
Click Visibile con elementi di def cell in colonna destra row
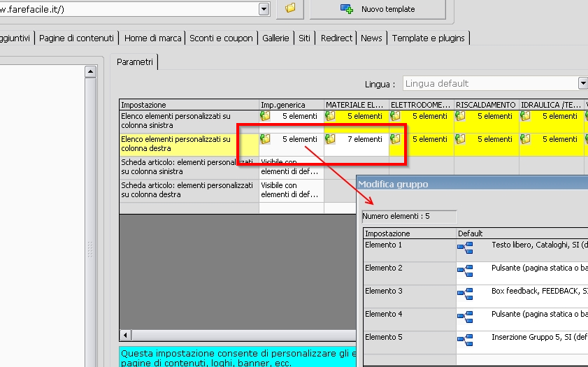(292, 190)
